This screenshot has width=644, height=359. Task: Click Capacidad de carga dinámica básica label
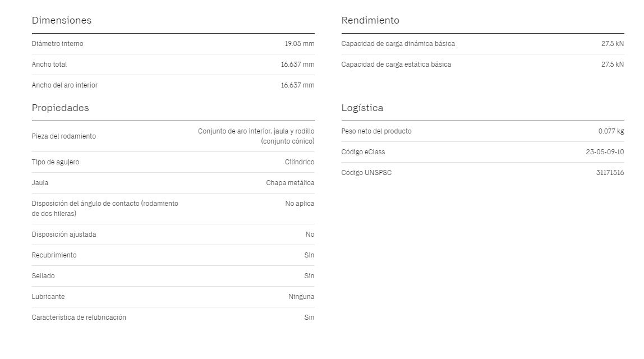pos(398,44)
